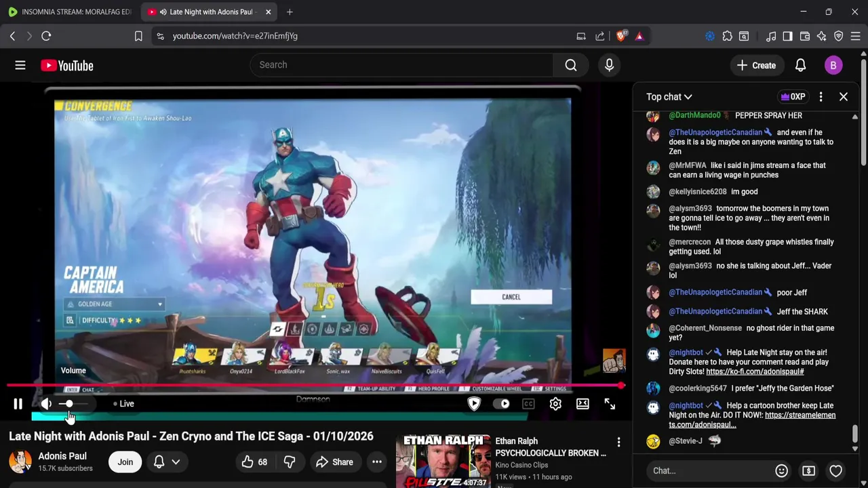
Task: Open the YouTube guide hamburger menu
Action: [20, 65]
